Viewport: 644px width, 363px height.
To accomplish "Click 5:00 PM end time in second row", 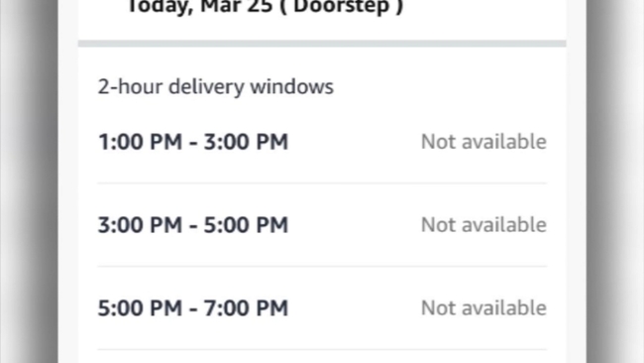I will click(246, 225).
